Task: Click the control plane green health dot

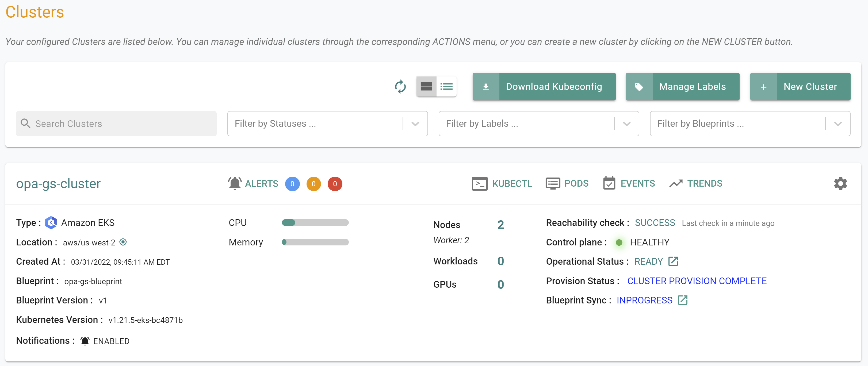Action: pos(619,242)
